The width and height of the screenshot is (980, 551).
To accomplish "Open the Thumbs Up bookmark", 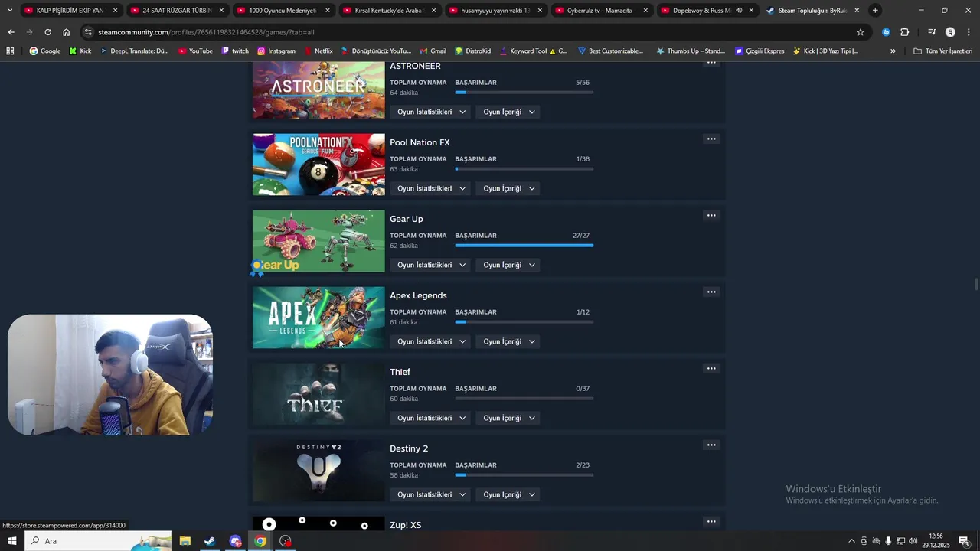I will 691,51.
